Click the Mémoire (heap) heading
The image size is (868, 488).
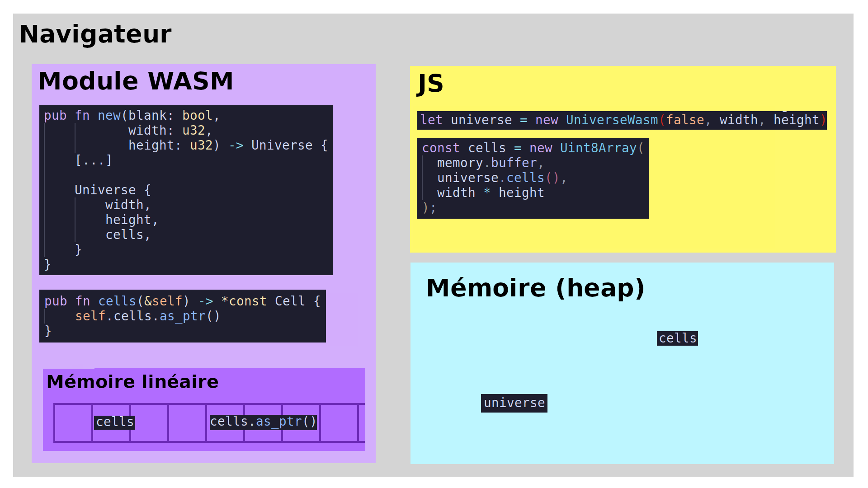tap(535, 288)
